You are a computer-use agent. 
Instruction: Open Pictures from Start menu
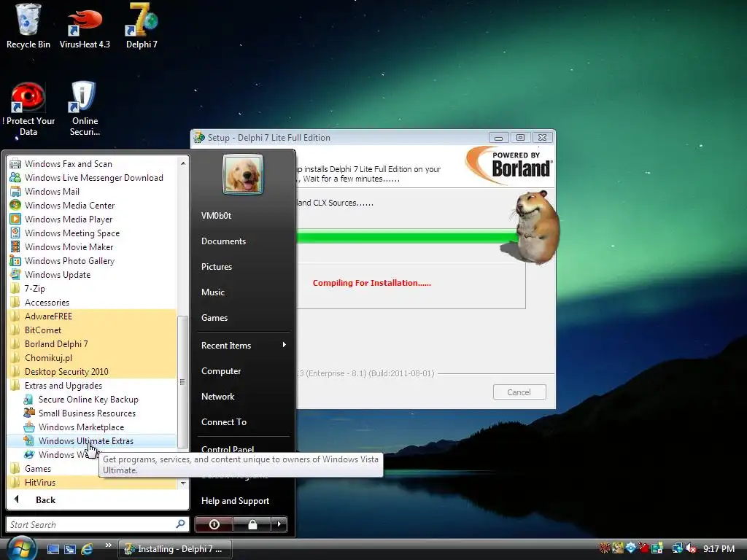[x=243, y=267]
